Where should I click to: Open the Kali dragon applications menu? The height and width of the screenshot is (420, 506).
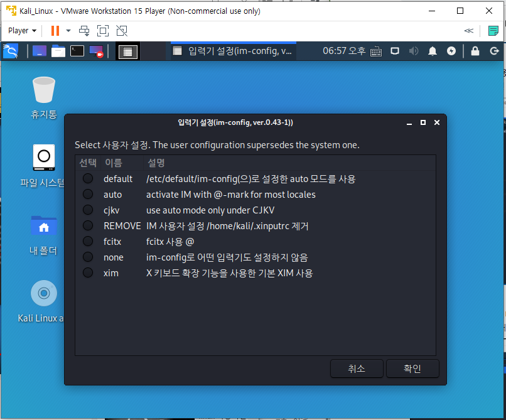point(10,51)
